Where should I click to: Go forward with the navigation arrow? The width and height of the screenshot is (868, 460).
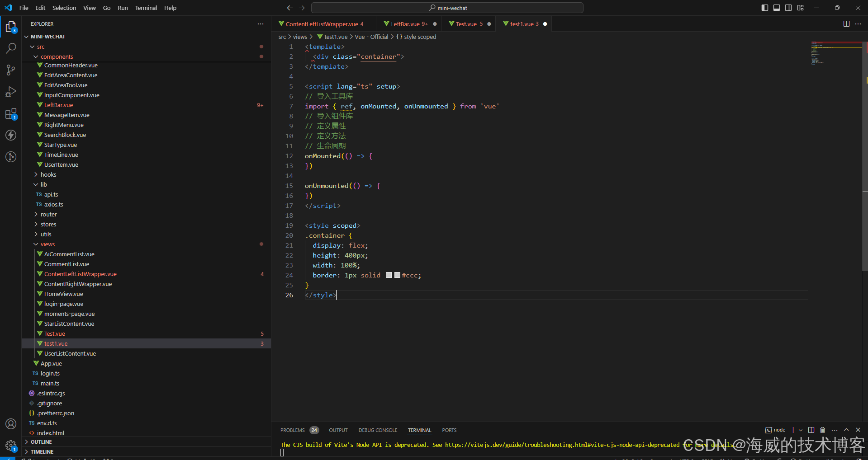[x=302, y=8]
